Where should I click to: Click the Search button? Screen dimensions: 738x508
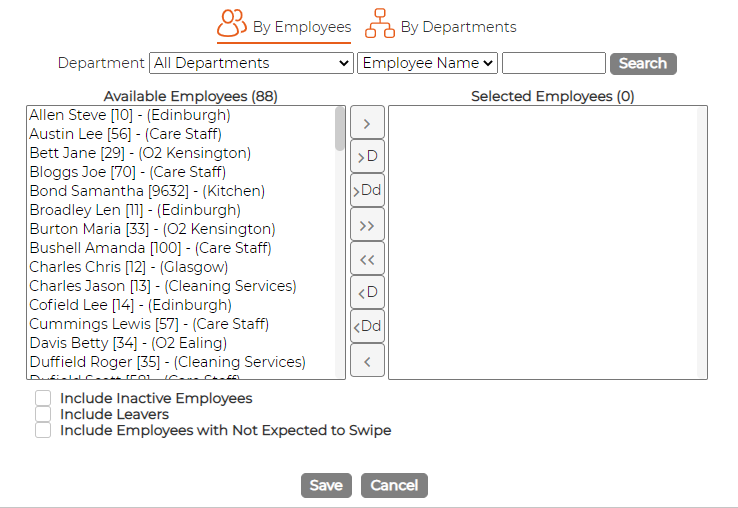643,64
